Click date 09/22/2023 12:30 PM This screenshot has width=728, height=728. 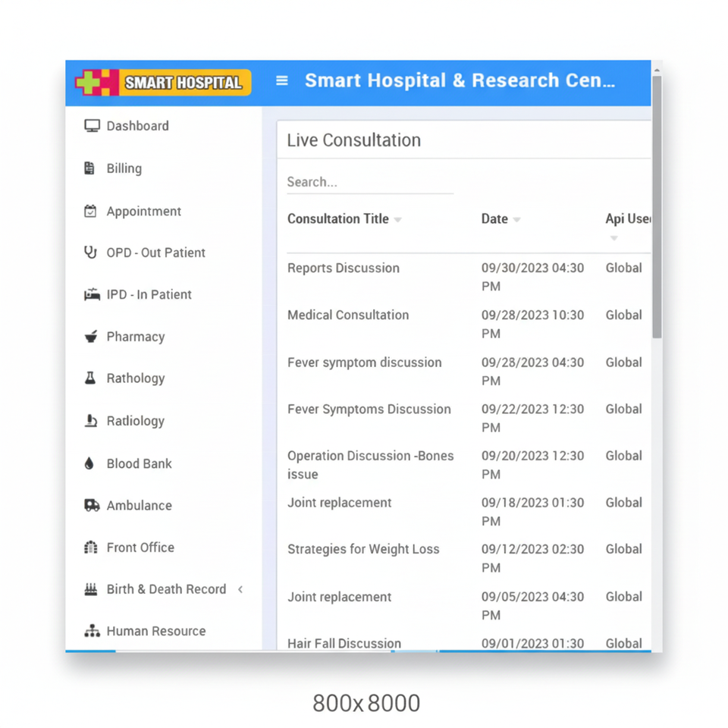[x=532, y=418]
